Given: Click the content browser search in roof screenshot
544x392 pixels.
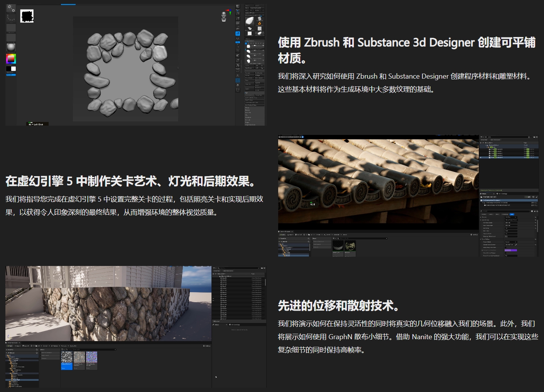Looking at the screenshot, I should (363, 238).
